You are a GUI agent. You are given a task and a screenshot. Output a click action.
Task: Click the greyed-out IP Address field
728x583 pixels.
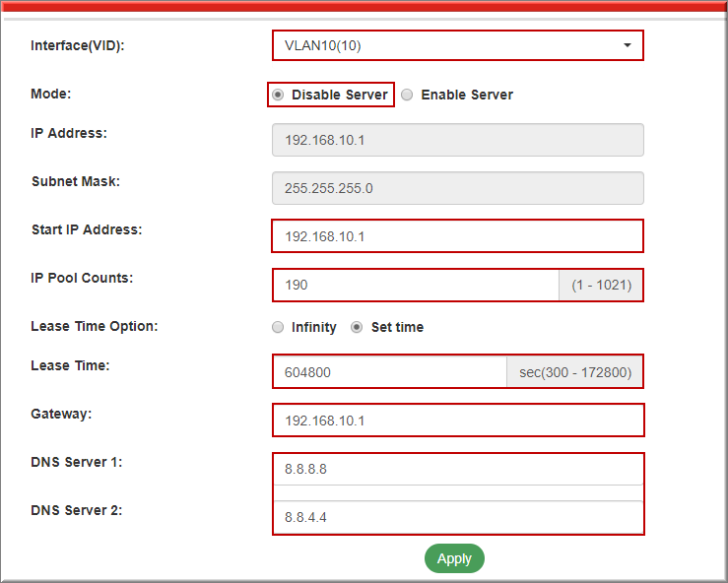point(457,140)
